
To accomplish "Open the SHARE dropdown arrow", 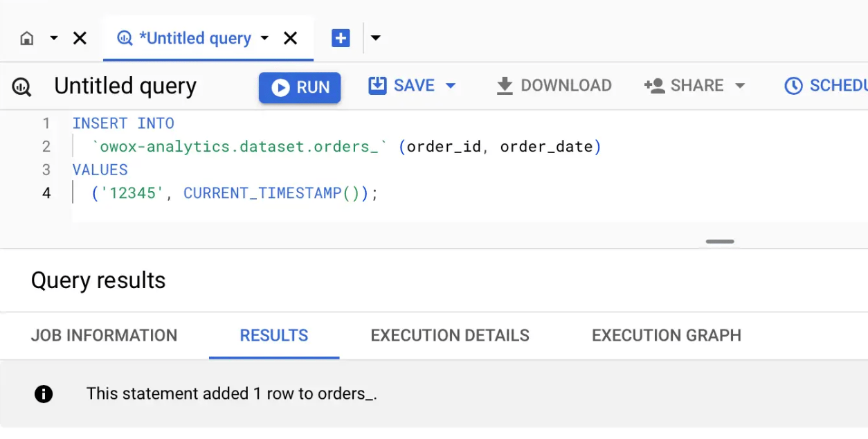I will (x=740, y=86).
